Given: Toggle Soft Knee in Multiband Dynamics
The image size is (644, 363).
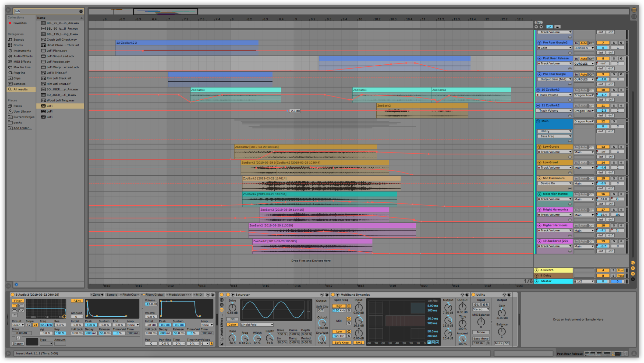Looking at the screenshot, I should [x=342, y=343].
